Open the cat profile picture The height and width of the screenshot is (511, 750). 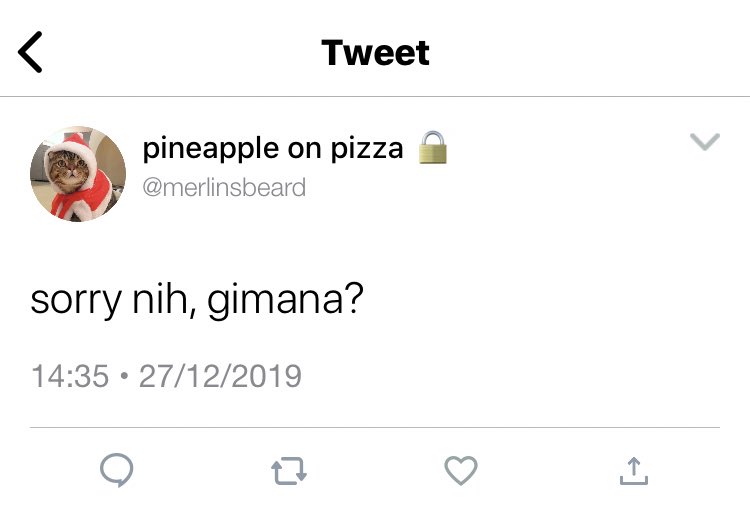pyautogui.click(x=78, y=173)
